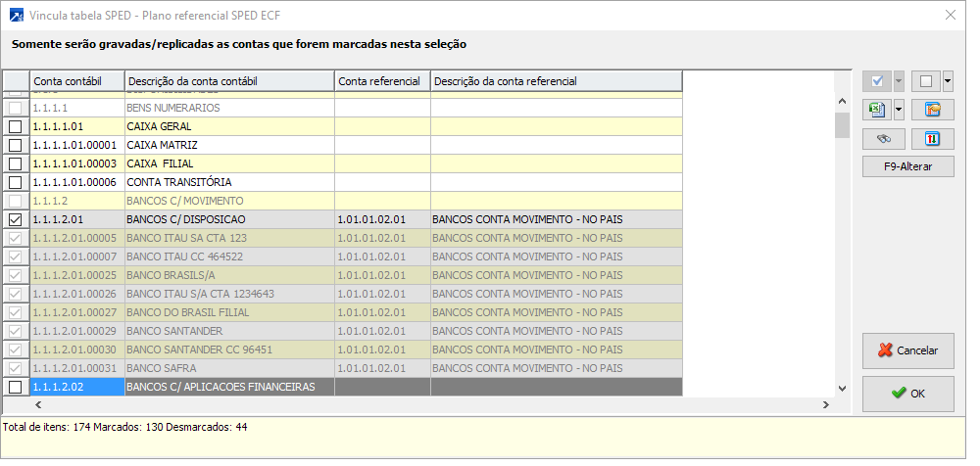Export the grid with the Excel icon

click(x=877, y=110)
